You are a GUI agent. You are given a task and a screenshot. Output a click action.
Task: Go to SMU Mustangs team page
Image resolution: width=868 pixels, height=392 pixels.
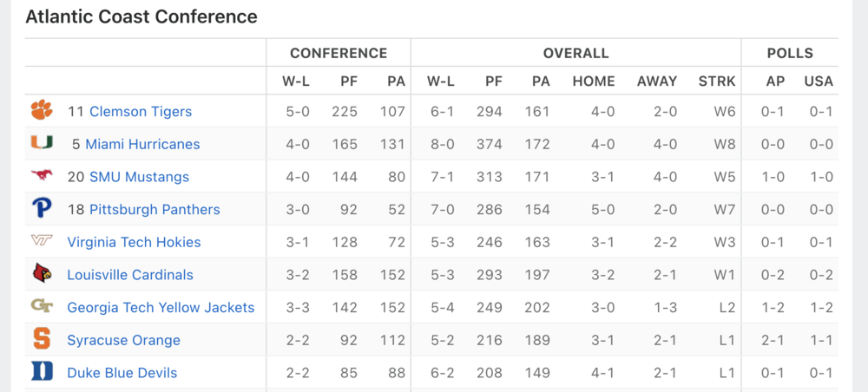139,177
